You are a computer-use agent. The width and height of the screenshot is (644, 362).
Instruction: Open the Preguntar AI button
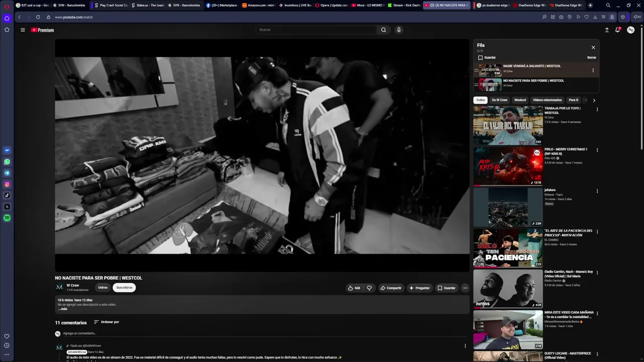pyautogui.click(x=420, y=288)
